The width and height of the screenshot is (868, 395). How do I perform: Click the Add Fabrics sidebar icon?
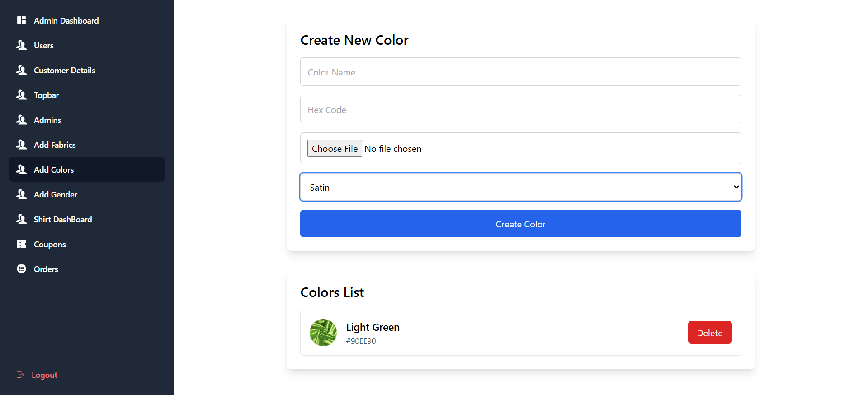point(21,145)
